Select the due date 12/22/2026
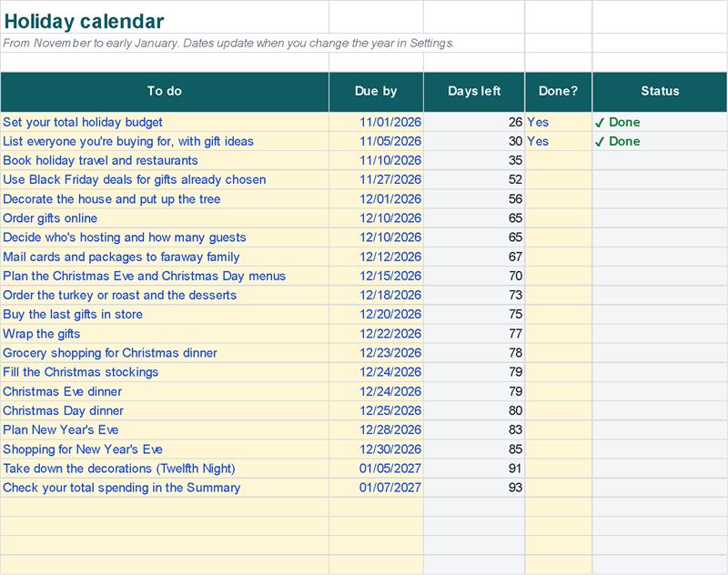728x575 pixels. [377, 334]
